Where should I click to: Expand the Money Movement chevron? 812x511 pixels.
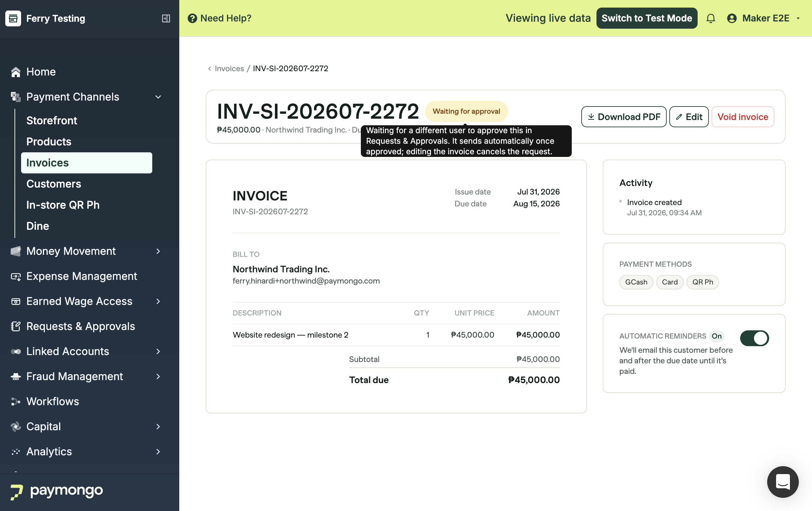tap(158, 251)
